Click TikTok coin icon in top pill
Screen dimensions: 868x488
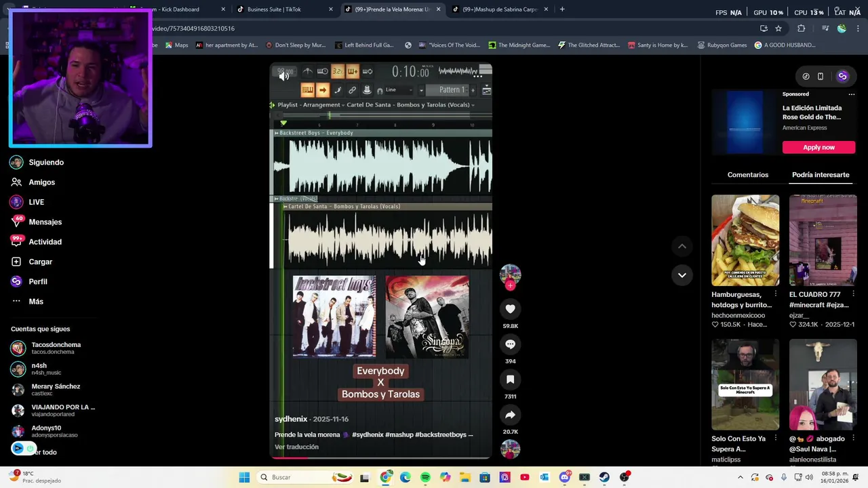point(806,77)
